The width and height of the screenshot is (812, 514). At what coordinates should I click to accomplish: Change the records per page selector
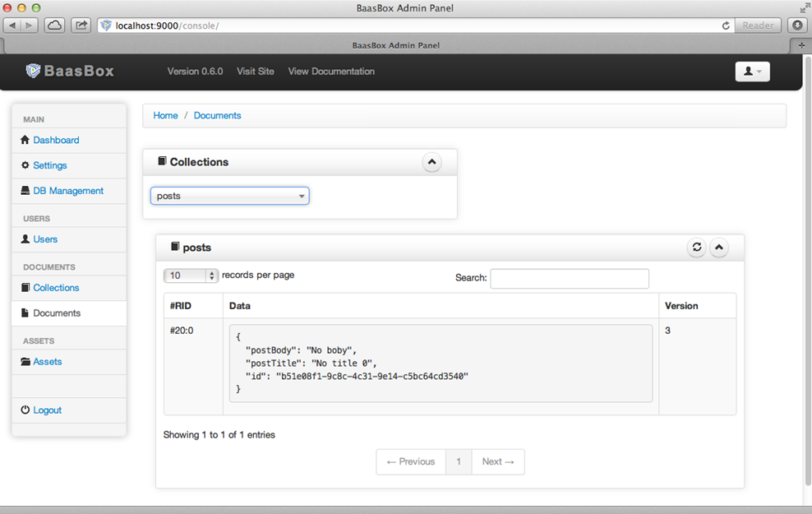click(x=191, y=276)
